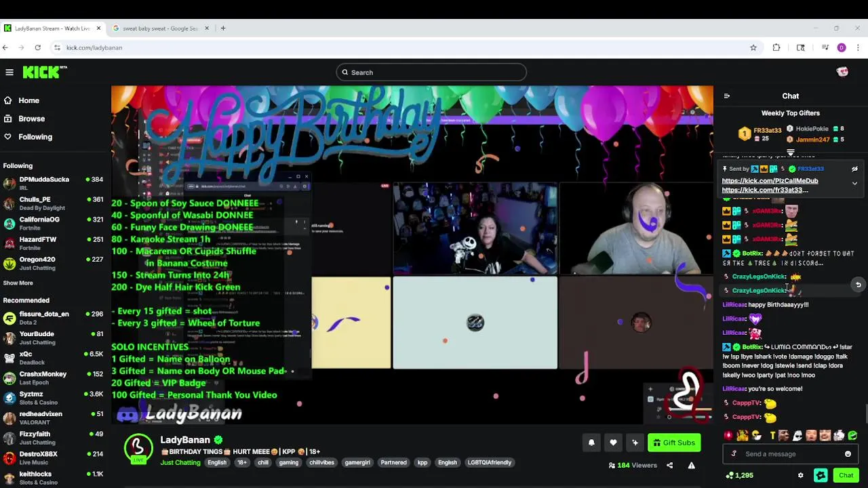
Task: Reload the current page
Action: 37,47
